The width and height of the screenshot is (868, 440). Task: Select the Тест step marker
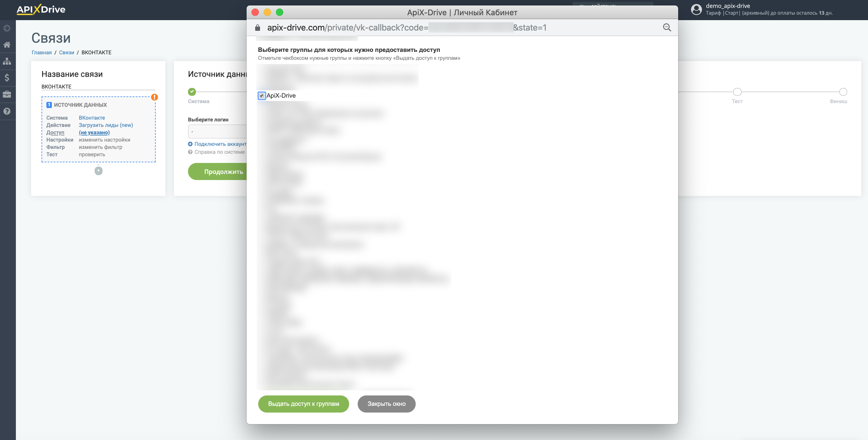point(737,92)
